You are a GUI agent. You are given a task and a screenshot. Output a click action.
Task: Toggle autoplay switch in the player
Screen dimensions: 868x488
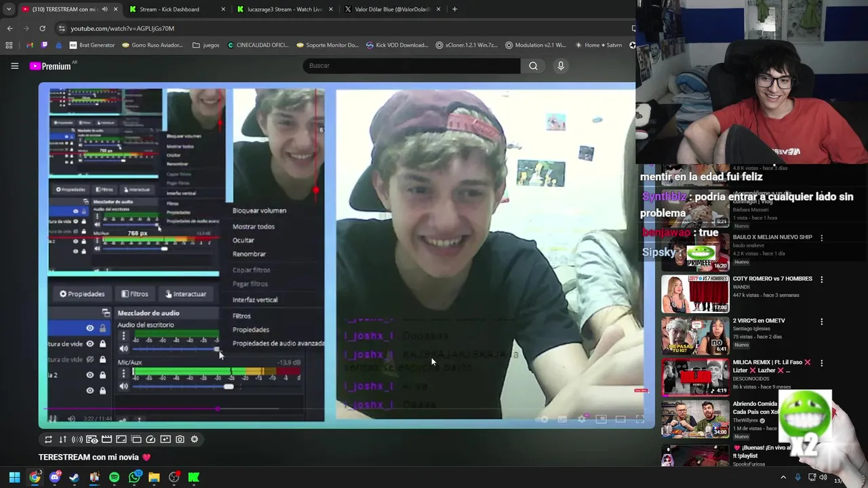542,419
